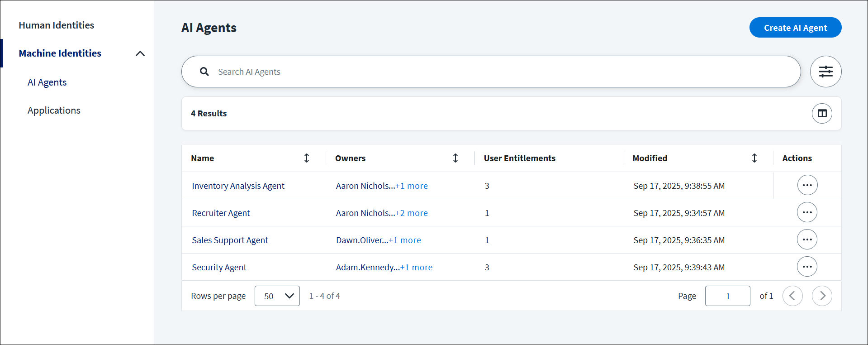The height and width of the screenshot is (345, 868).
Task: Open the filter options icon
Action: click(x=825, y=72)
